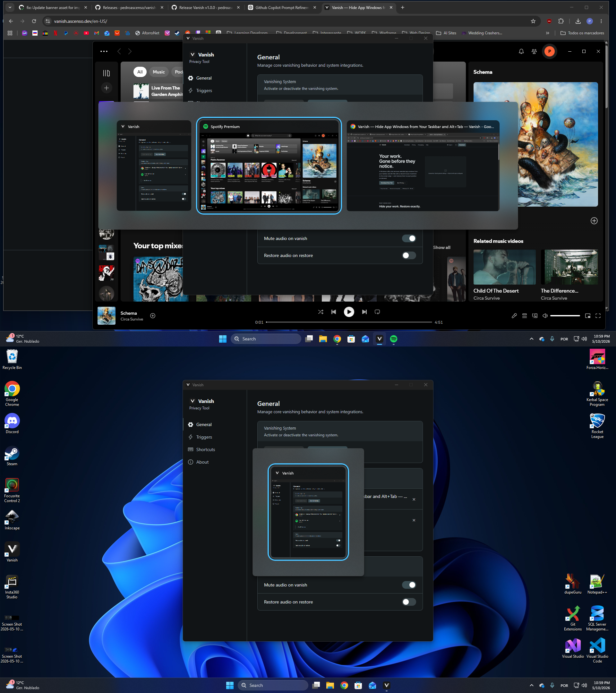Add Schema to Liked Songs via plus icon
The image size is (616, 693).
pyautogui.click(x=153, y=316)
